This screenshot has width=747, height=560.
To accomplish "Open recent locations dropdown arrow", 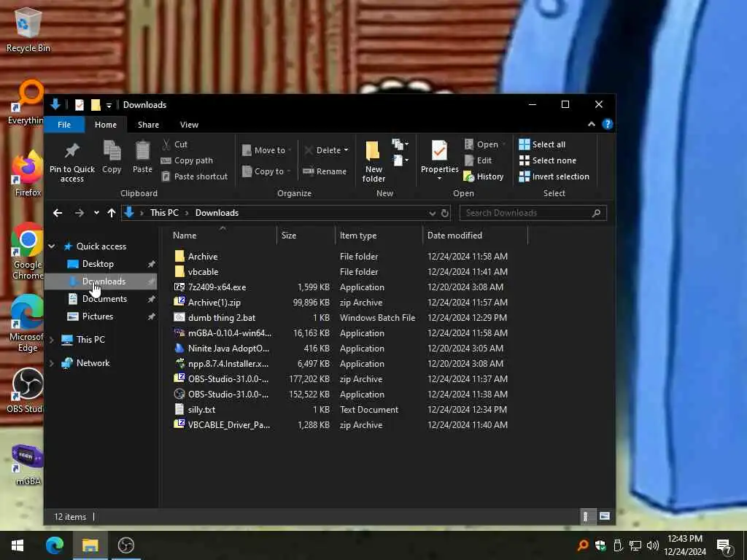I will click(96, 213).
